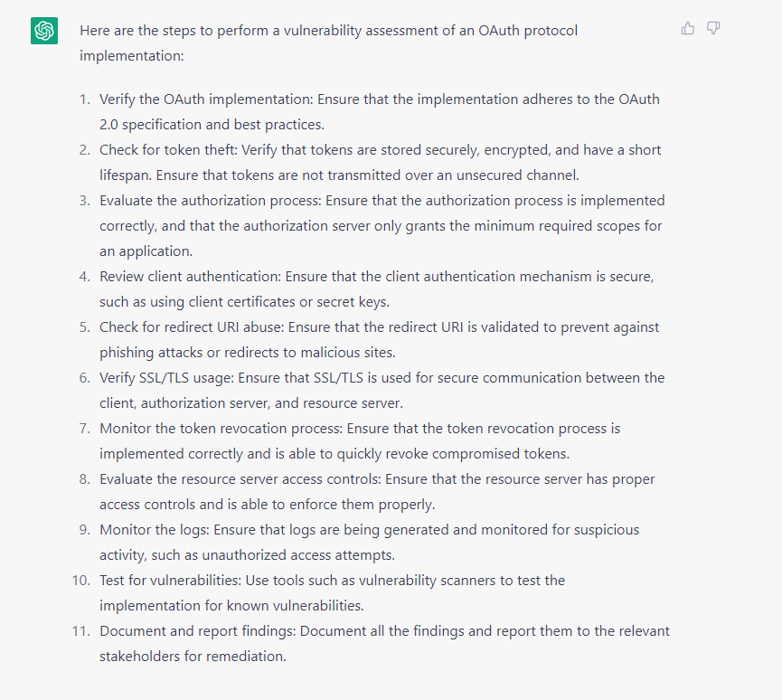Viewport: 782px width, 700px height.
Task: Click the thumbs up feedback icon
Action: coord(688,29)
